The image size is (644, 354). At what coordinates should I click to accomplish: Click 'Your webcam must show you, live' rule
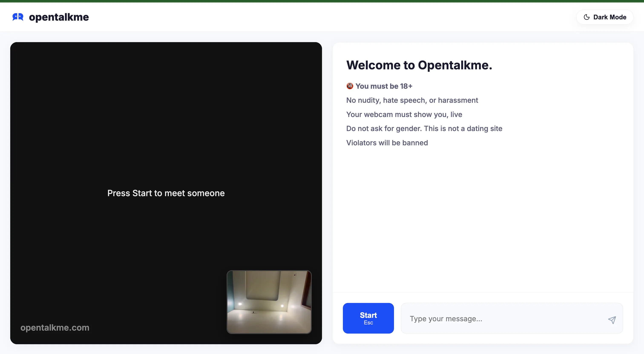pos(404,114)
